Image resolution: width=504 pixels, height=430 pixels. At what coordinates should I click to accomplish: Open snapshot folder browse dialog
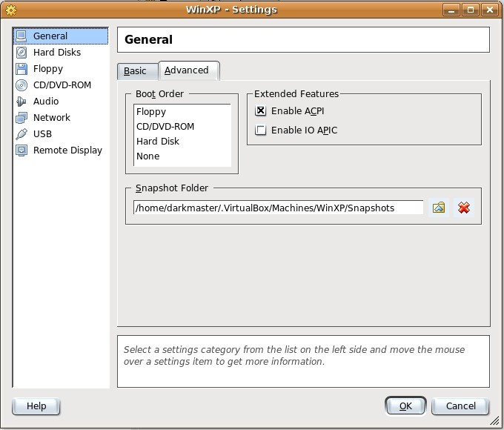tap(439, 208)
